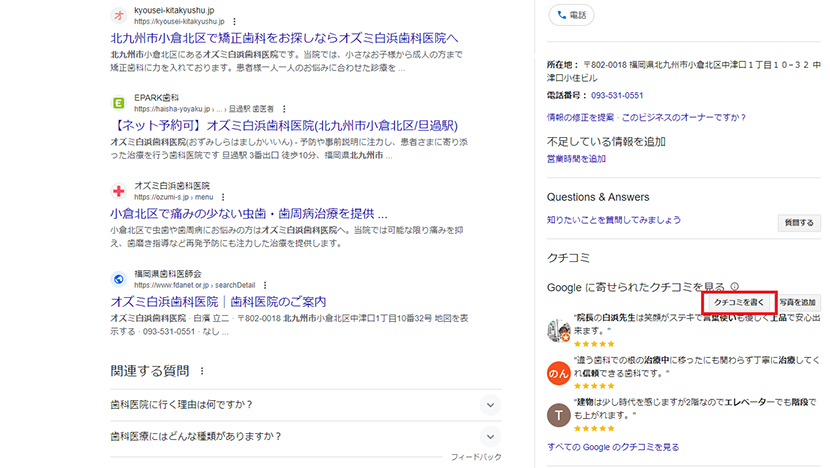Open the 【ネット予約可】オズミ白浜歯科医院 result link
Image resolution: width=830 pixels, height=468 pixels.
[x=284, y=127]
